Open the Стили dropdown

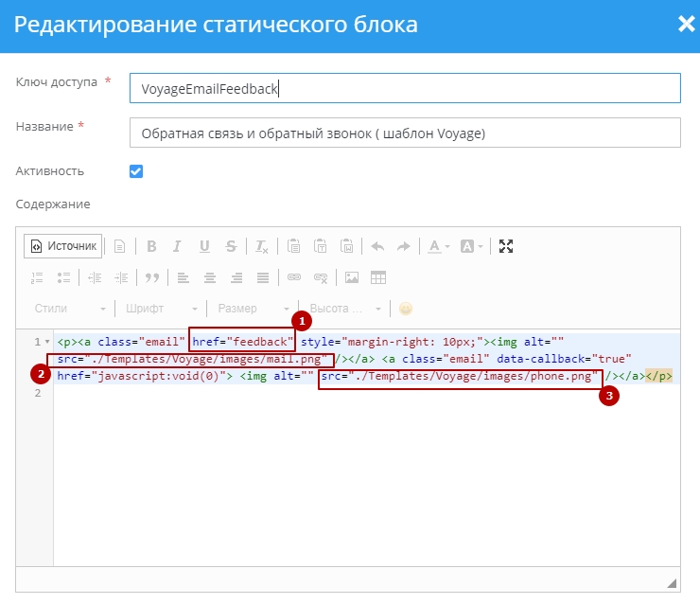(x=70, y=309)
